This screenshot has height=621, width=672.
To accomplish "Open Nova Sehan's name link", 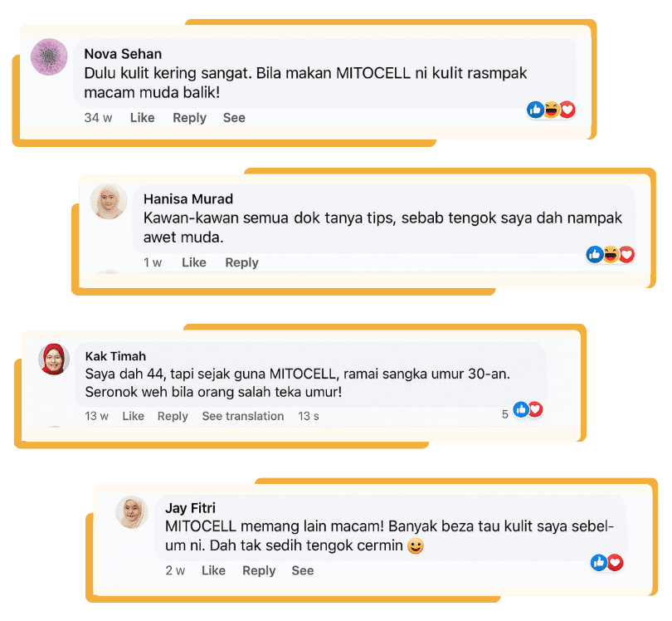I will point(123,54).
